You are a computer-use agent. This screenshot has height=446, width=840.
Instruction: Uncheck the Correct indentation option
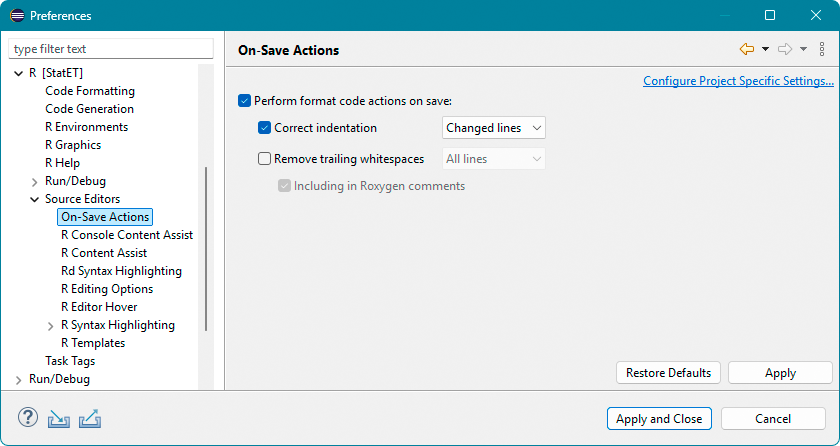pyautogui.click(x=265, y=128)
